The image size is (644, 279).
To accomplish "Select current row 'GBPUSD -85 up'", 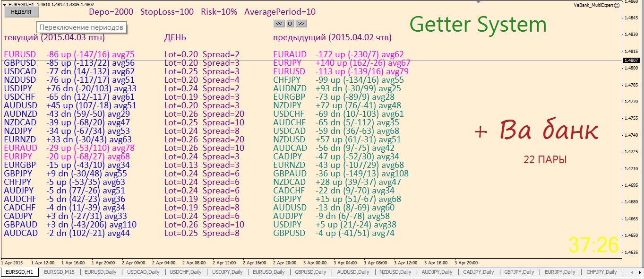I will pyautogui.click(x=69, y=63).
